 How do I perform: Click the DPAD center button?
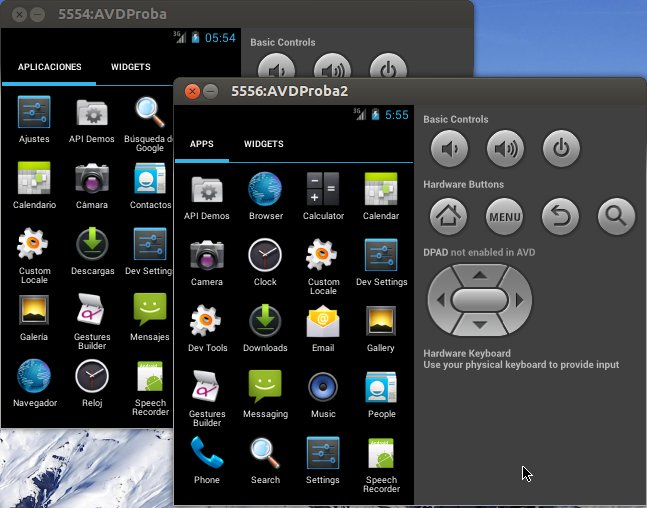pos(479,300)
